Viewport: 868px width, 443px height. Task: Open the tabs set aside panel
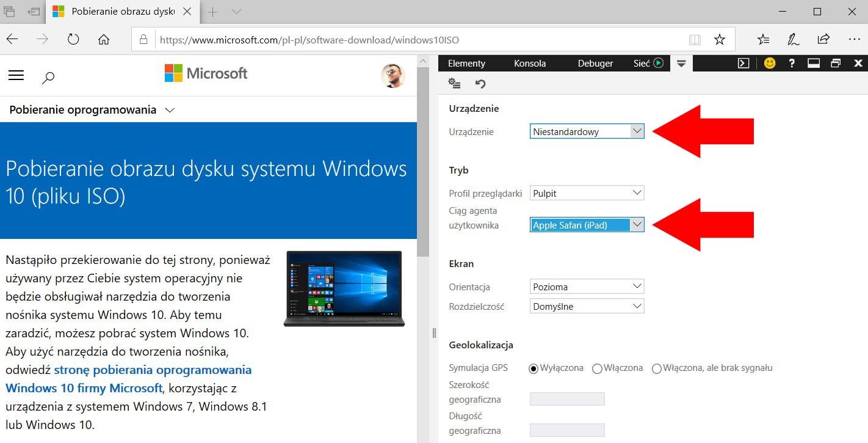[10, 12]
